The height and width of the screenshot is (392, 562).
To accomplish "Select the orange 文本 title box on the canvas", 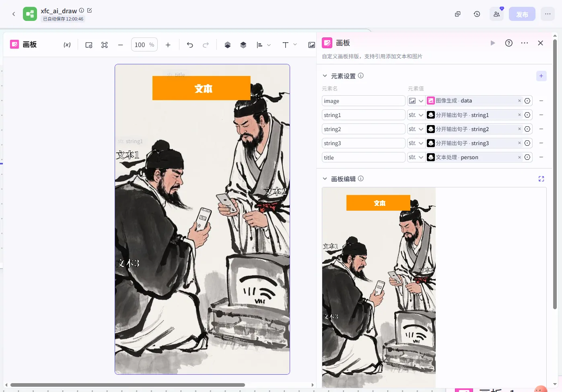I will [x=202, y=88].
